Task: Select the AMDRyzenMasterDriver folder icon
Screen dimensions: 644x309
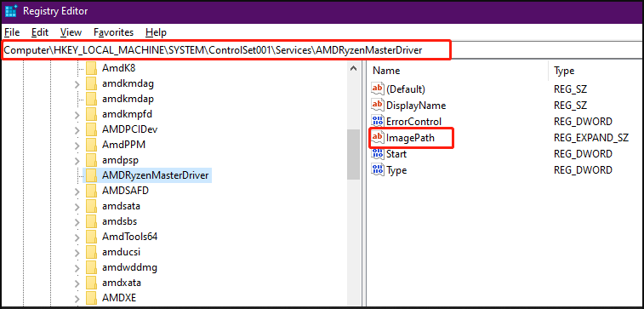Action: click(91, 175)
